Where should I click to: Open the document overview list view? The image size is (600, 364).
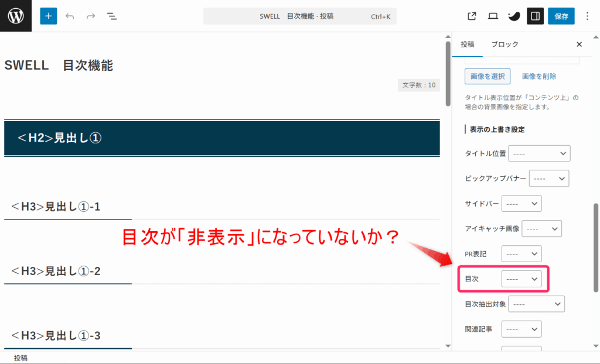[112, 16]
